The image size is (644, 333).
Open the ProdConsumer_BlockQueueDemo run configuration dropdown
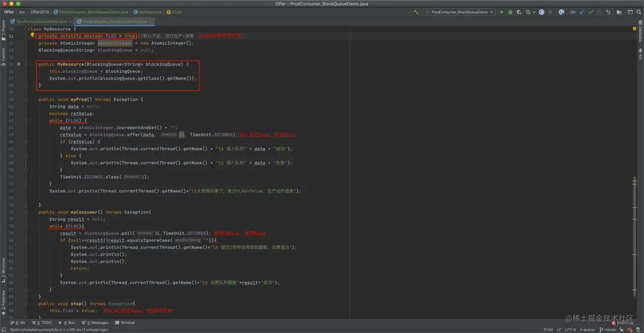[x=459, y=12]
